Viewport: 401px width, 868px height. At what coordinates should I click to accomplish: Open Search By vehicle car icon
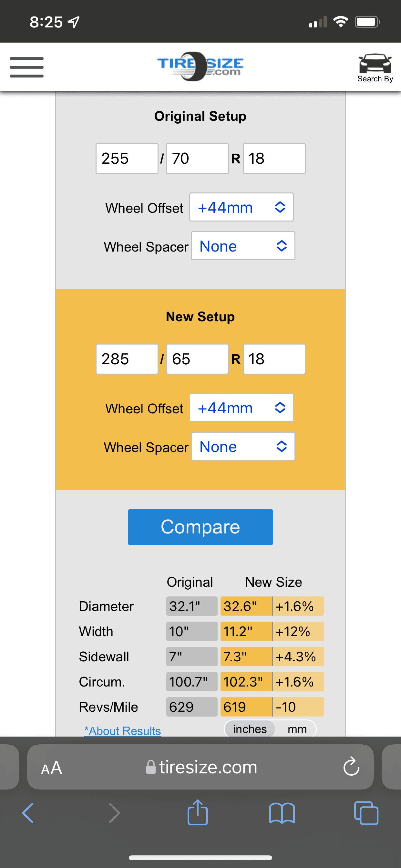point(375,68)
